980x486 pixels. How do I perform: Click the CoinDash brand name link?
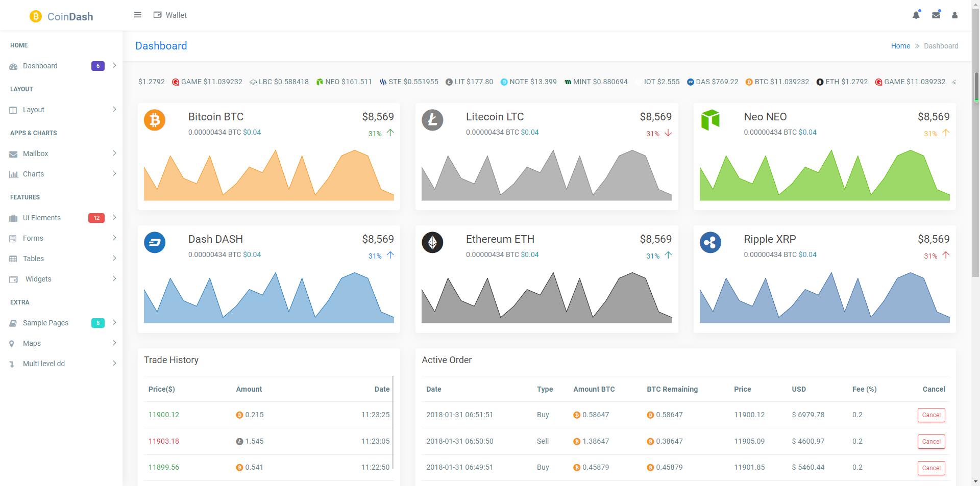point(70,17)
